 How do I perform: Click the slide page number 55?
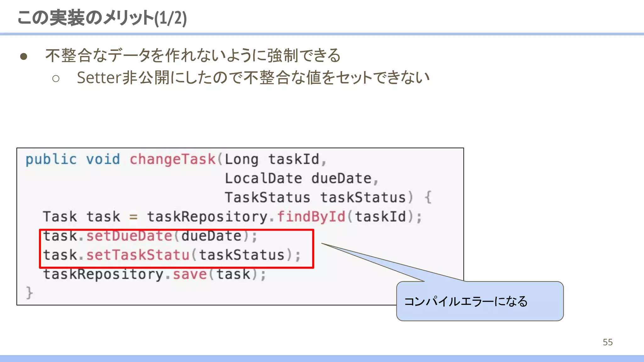tap(608, 342)
